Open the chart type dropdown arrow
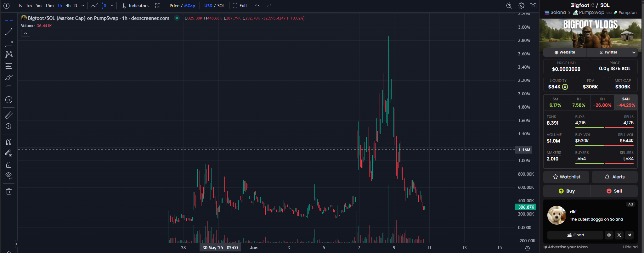Image resolution: width=644 pixels, height=253 pixels. [x=112, y=6]
